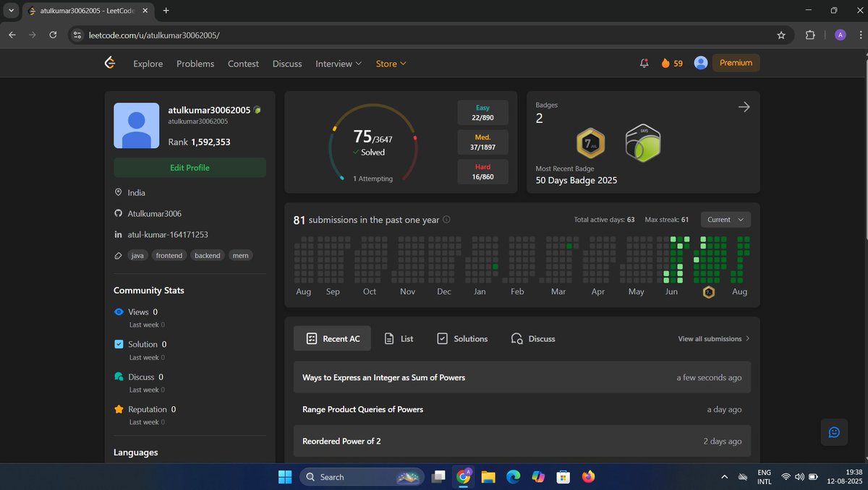Click the profile picture thumbnail
This screenshot has width=868, height=490.
point(136,125)
